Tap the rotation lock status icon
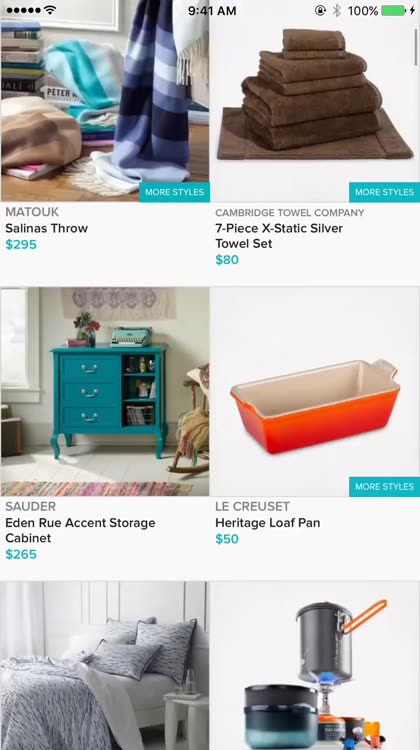Viewport: 420px width, 750px height. (x=320, y=11)
